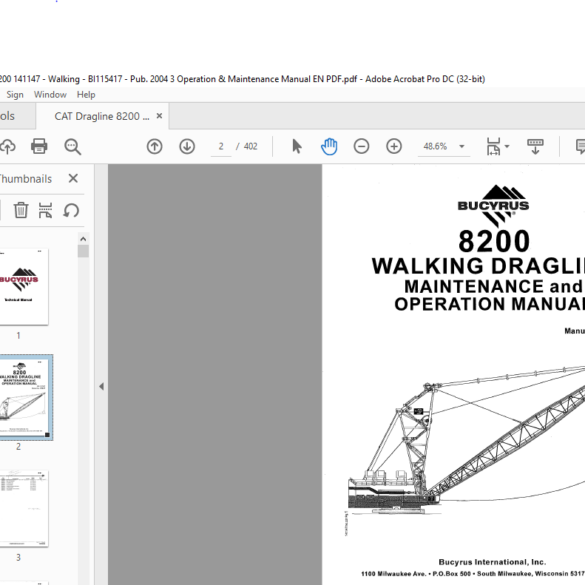Viewport: 585px width, 585px height.
Task: Open the Window menu
Action: (50, 95)
